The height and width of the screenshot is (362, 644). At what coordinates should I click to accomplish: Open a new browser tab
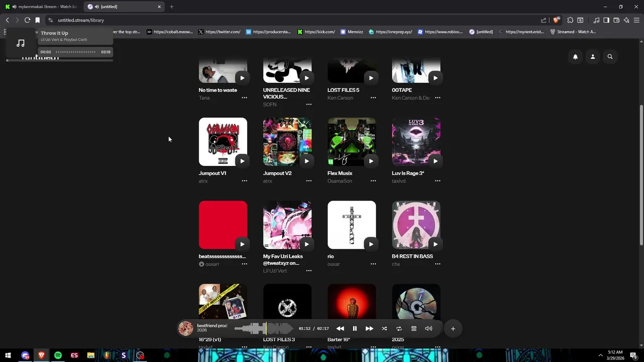[x=172, y=7]
